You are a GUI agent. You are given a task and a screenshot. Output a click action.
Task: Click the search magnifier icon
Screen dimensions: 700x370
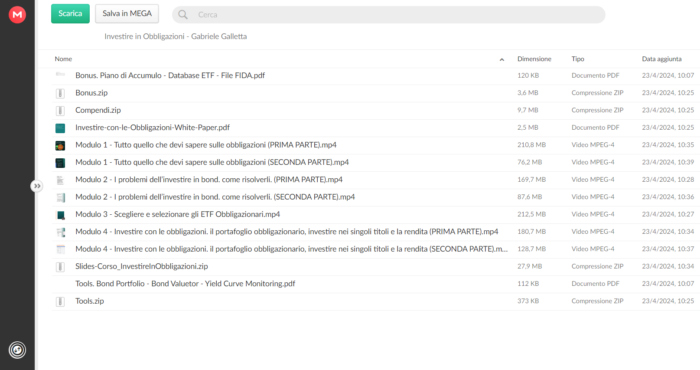tap(183, 15)
